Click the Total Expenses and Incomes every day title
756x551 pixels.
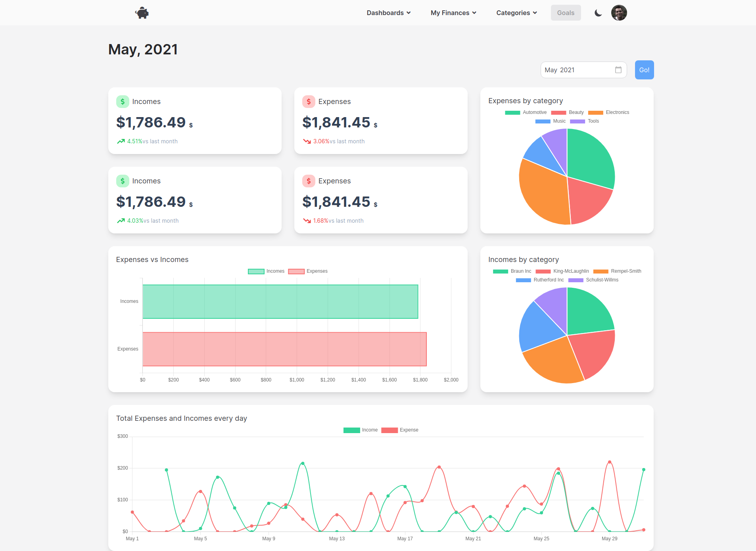point(181,418)
